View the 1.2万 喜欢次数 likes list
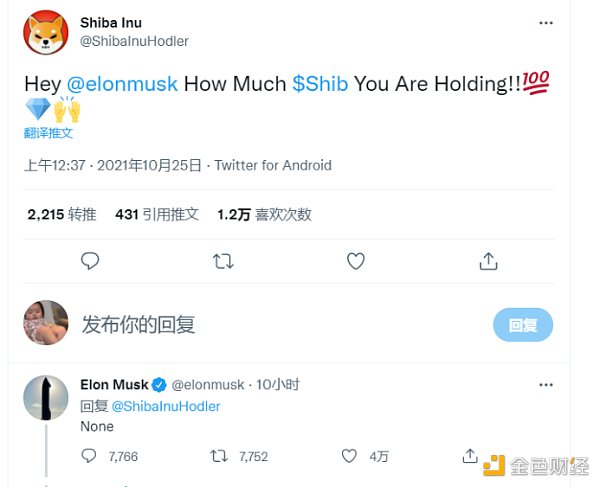Screen dimensions: 600x487 pyautogui.click(x=264, y=214)
